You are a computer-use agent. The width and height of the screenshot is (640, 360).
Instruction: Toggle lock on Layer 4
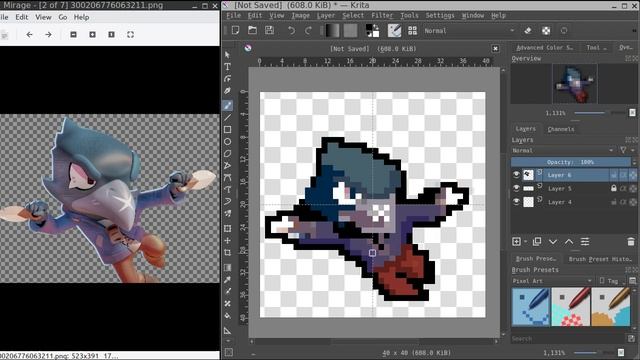613,202
